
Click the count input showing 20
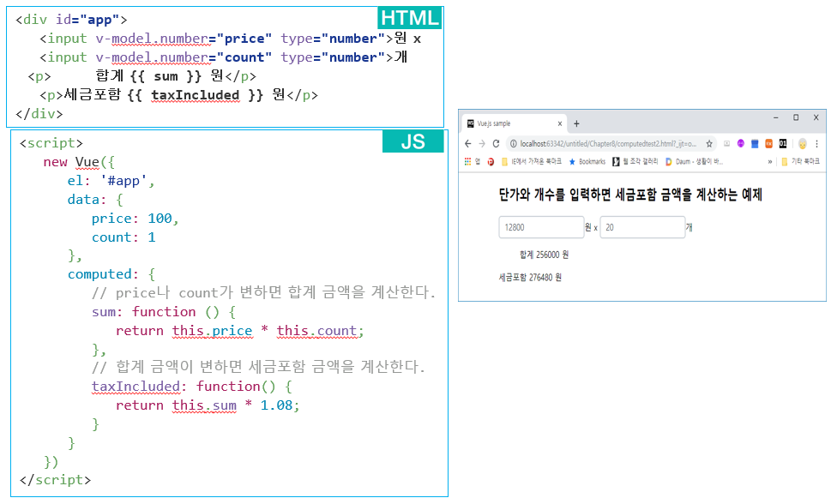[x=642, y=227]
